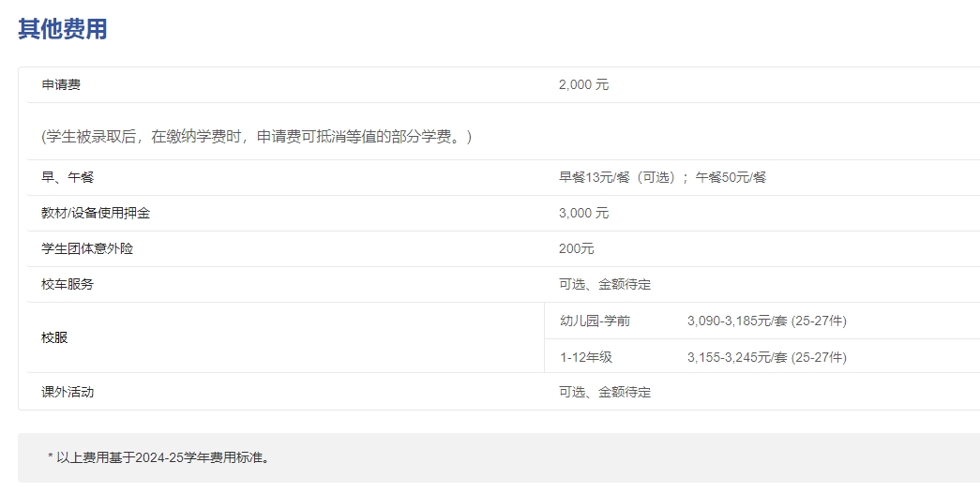Select the 校车服务 row label

68,284
